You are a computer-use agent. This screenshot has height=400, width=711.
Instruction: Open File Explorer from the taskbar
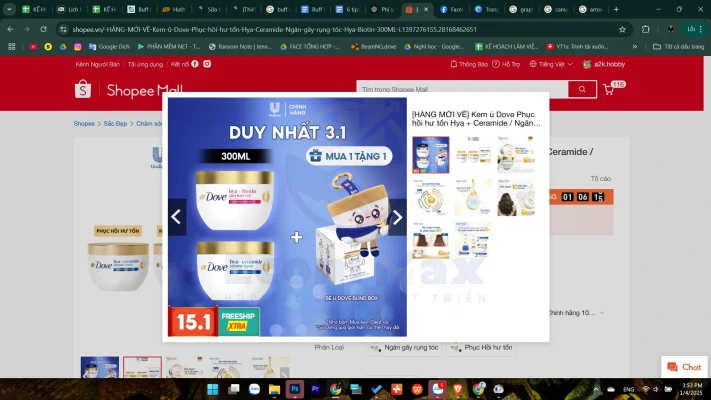pyautogui.click(x=274, y=389)
